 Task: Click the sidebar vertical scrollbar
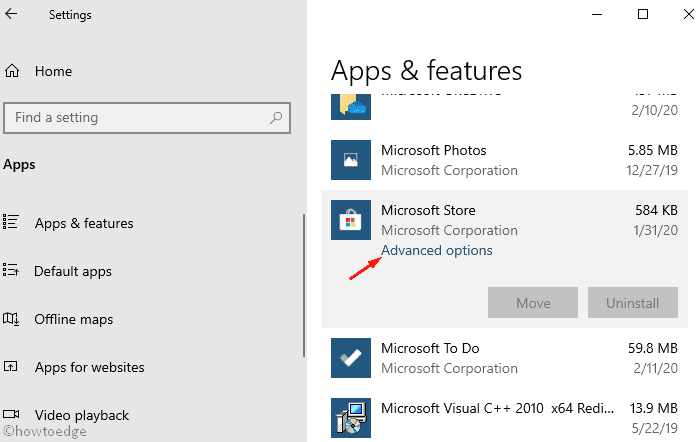pyautogui.click(x=304, y=285)
